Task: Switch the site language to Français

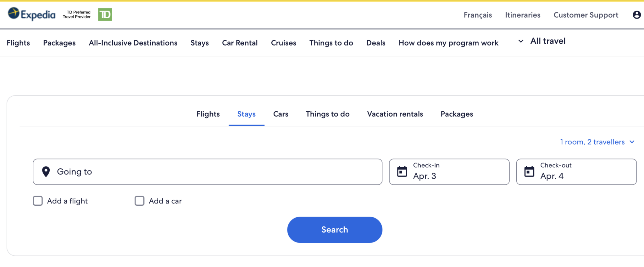Action: (478, 15)
